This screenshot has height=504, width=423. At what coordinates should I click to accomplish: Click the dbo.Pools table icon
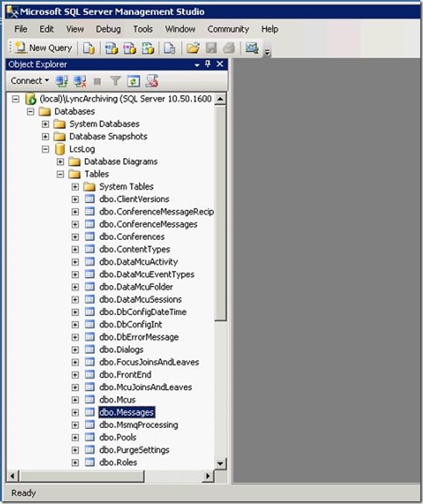pyautogui.click(x=89, y=437)
